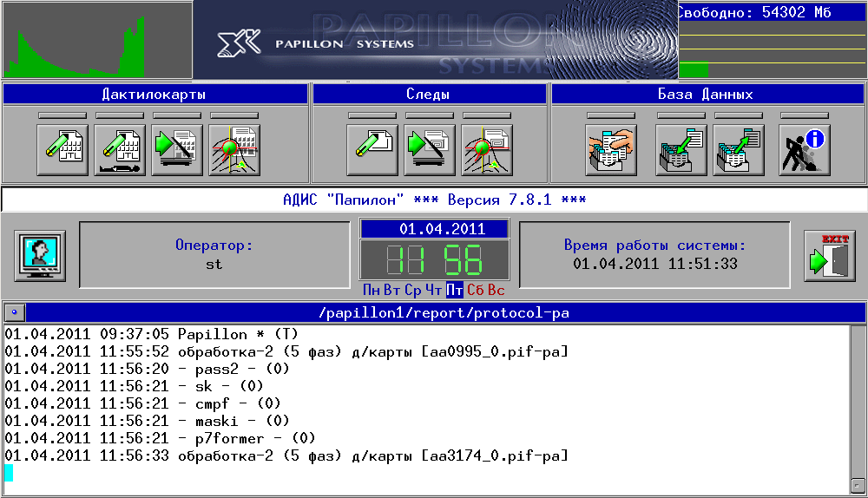Open tenprint card input for unidentified body
The image size is (868, 498).
coord(120,150)
